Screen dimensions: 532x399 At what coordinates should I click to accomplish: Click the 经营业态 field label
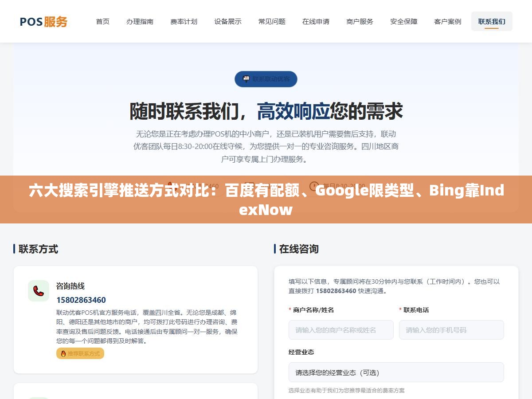point(301,352)
